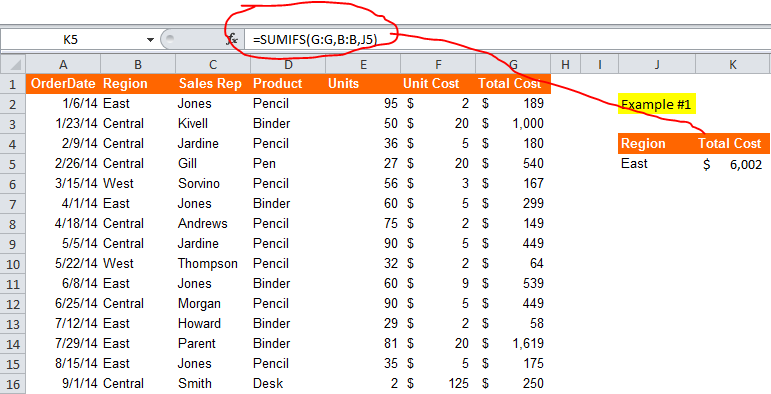The image size is (771, 394).
Task: Select row 14 header
Action: pos(13,344)
